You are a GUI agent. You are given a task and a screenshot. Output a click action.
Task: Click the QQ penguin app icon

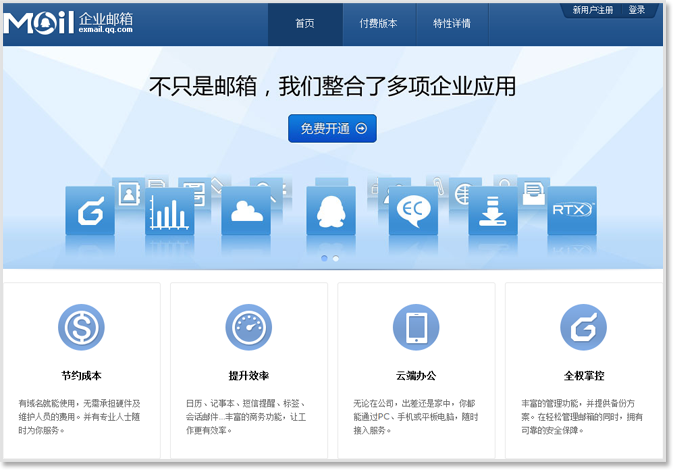pyautogui.click(x=331, y=211)
